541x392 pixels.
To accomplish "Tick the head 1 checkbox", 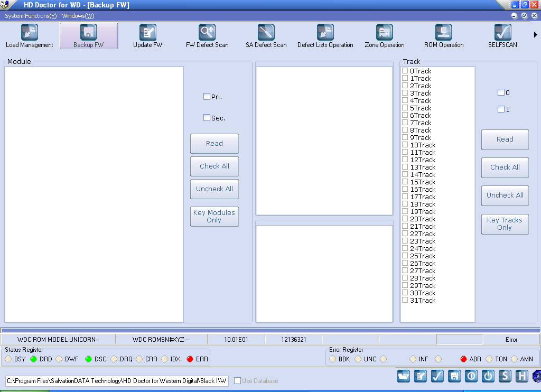I will pyautogui.click(x=501, y=109).
